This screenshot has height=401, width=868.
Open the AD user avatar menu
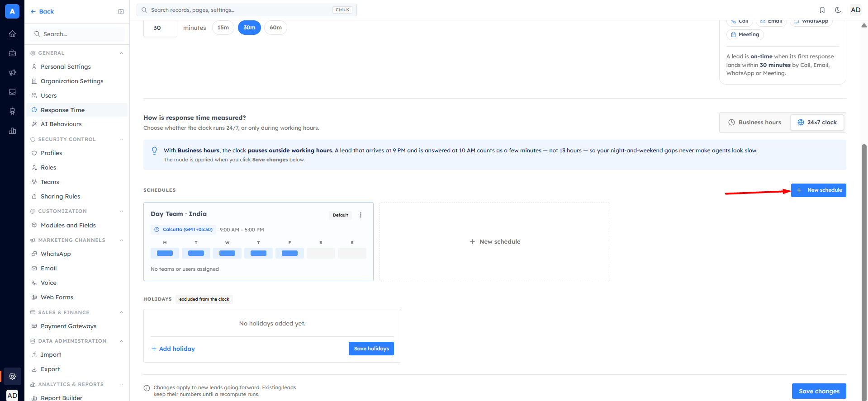[856, 10]
